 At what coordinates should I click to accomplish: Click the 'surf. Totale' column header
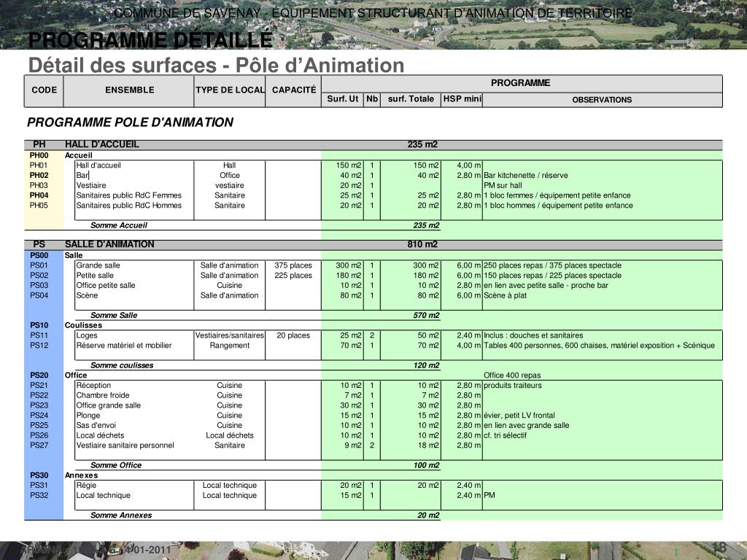click(x=411, y=99)
